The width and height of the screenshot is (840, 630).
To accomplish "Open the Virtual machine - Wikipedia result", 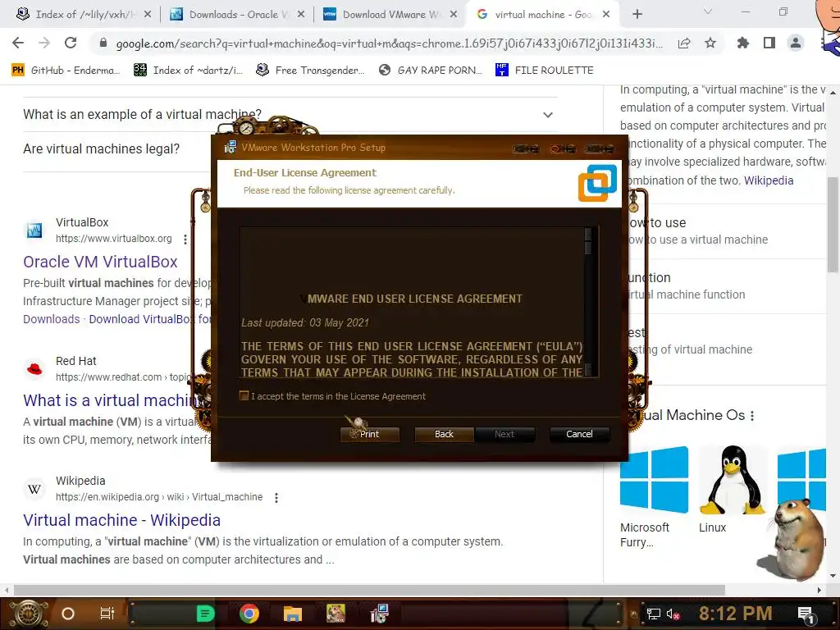I will 121,519.
